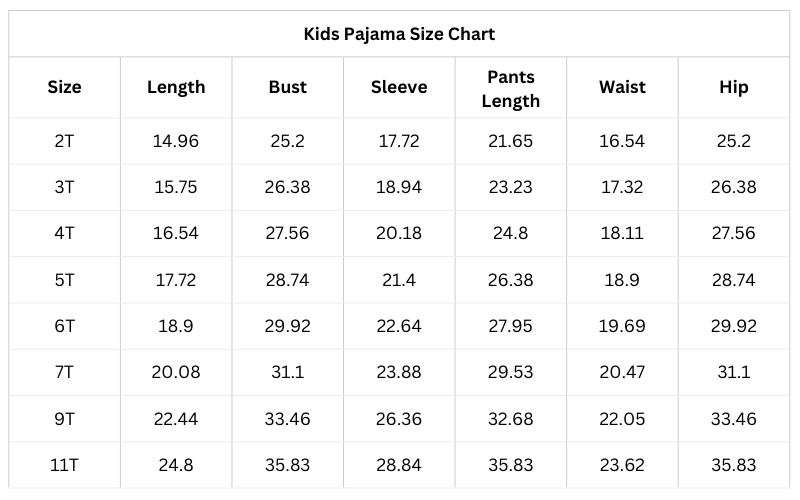
Task: Click the 31.1 bust value for 7T
Action: pyautogui.click(x=287, y=372)
